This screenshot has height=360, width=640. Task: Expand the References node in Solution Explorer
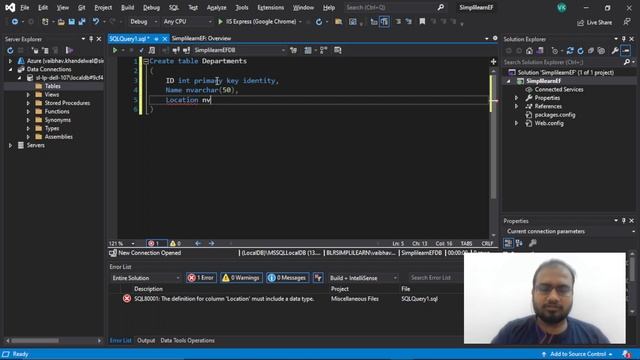point(516,107)
